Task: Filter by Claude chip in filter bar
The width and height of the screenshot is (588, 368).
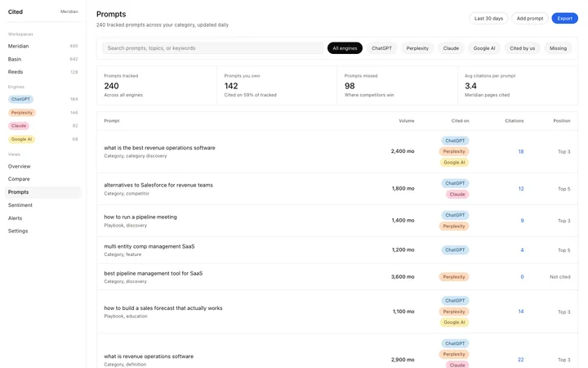Action: coord(451,48)
